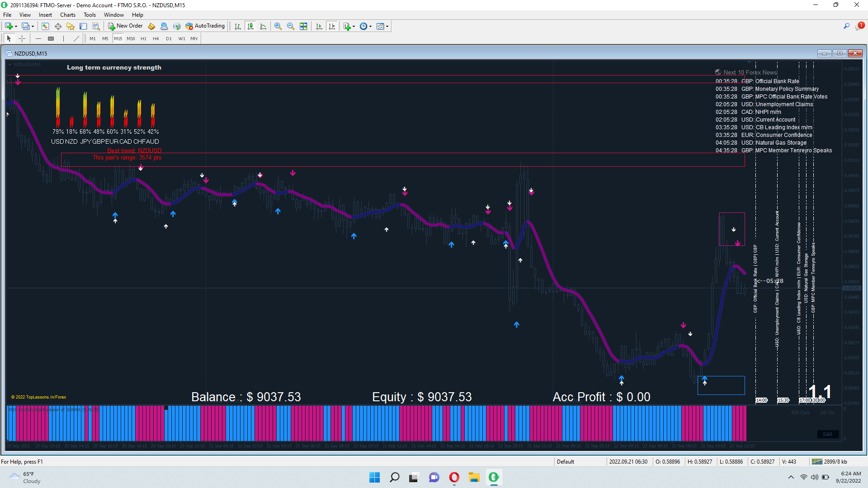
Task: Open File Explorer from the taskbar
Action: click(x=474, y=477)
